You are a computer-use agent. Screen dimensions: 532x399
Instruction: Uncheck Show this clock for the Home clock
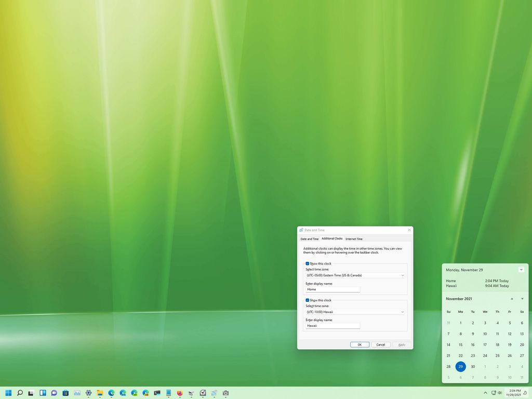coord(307,263)
